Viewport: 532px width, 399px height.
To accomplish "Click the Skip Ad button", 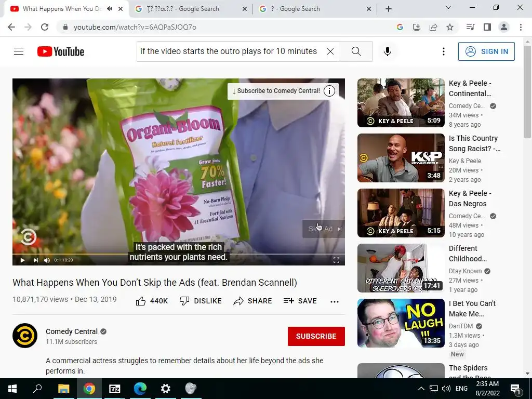I will [x=323, y=229].
